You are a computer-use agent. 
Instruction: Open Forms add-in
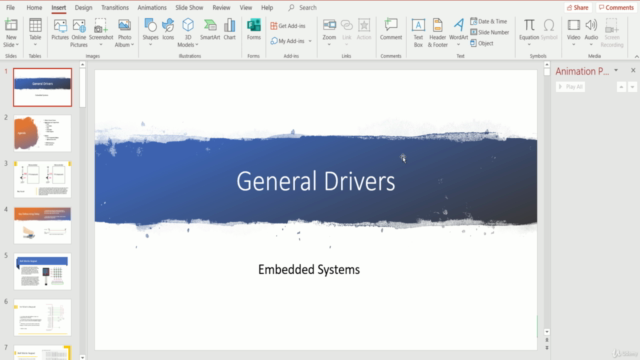point(253,29)
